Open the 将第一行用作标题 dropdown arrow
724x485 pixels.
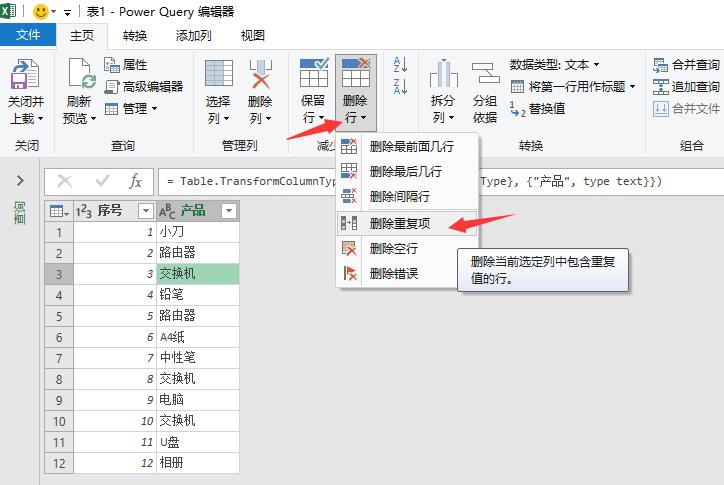pyautogui.click(x=632, y=86)
